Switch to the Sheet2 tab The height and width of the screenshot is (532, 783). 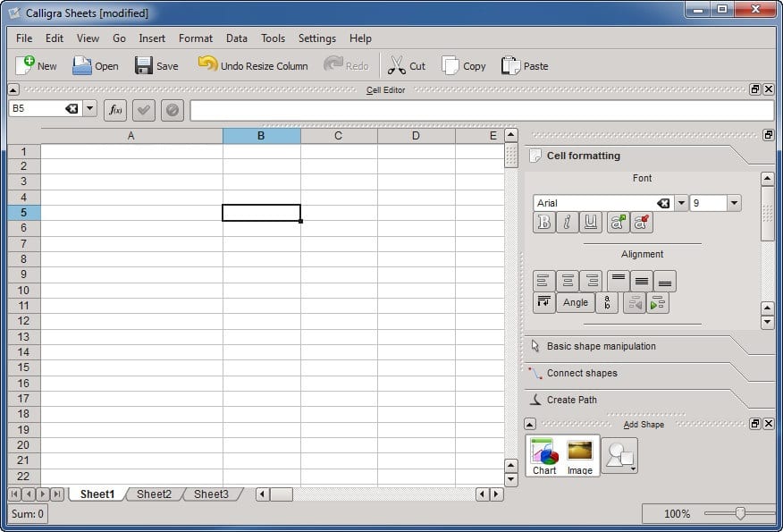(154, 494)
